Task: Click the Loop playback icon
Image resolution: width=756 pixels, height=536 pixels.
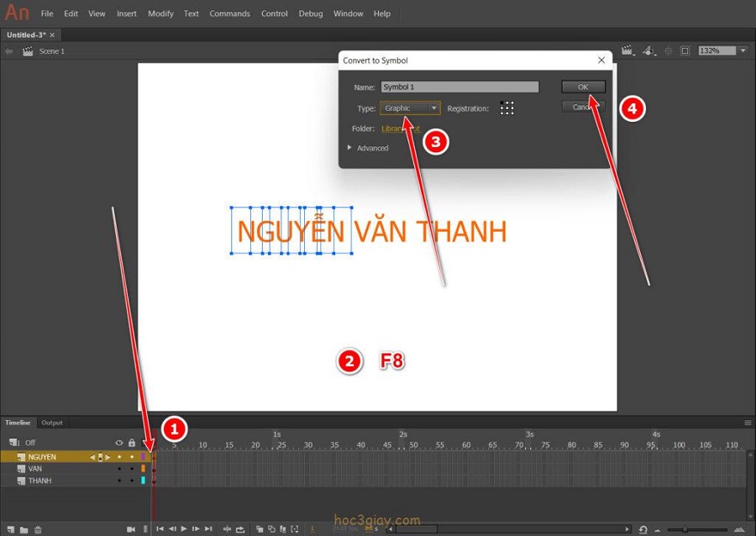Action: pyautogui.click(x=240, y=529)
